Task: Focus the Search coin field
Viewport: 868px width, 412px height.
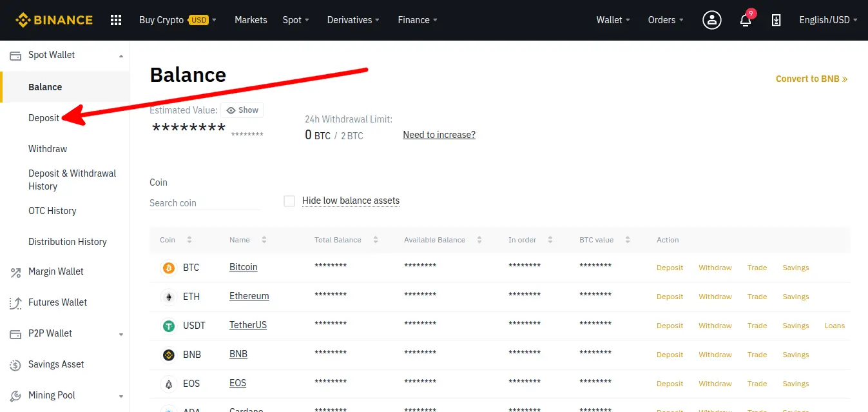Action: [x=205, y=203]
